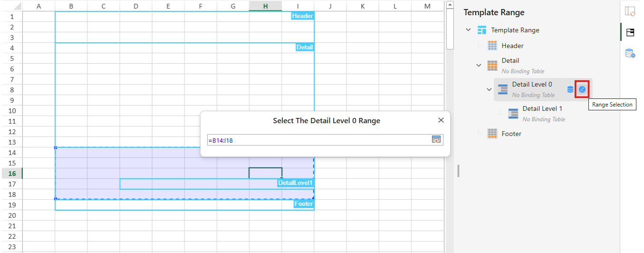Select row 21 header
Viewport: 644px width, 253px height.
point(11,226)
